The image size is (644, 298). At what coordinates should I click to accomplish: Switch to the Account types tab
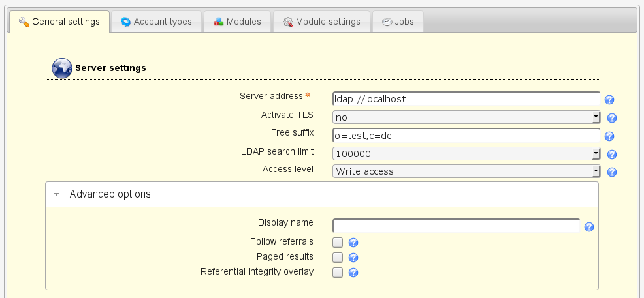tap(156, 22)
